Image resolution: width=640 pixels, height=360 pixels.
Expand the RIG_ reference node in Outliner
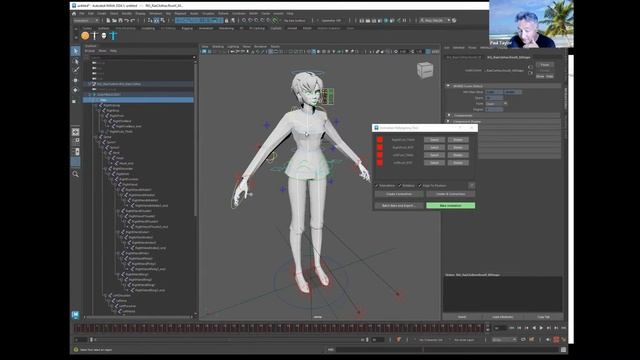90,84
